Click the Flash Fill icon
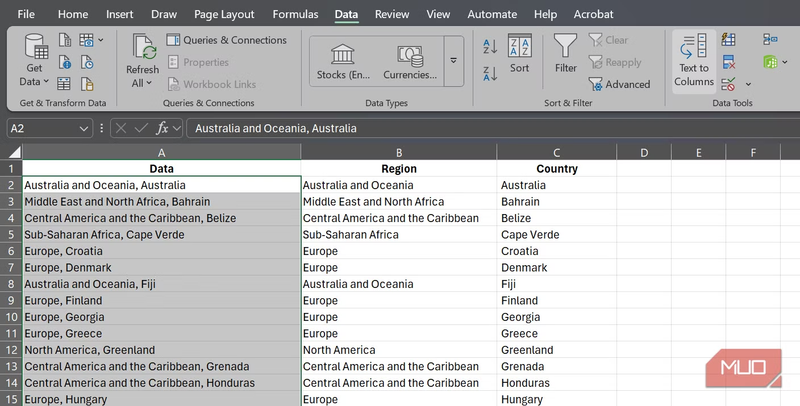800x406 pixels. (x=729, y=40)
